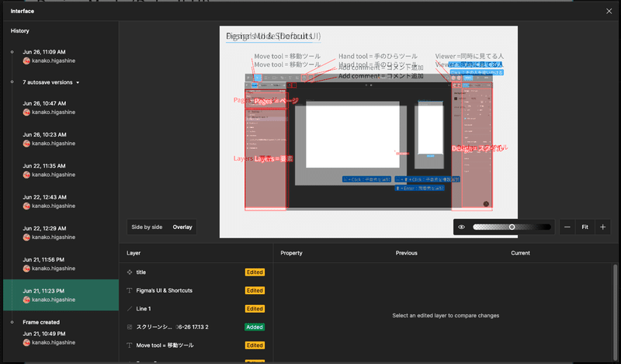Click the text icon beside Move tool layer
The width and height of the screenshot is (621, 364).
(x=130, y=345)
